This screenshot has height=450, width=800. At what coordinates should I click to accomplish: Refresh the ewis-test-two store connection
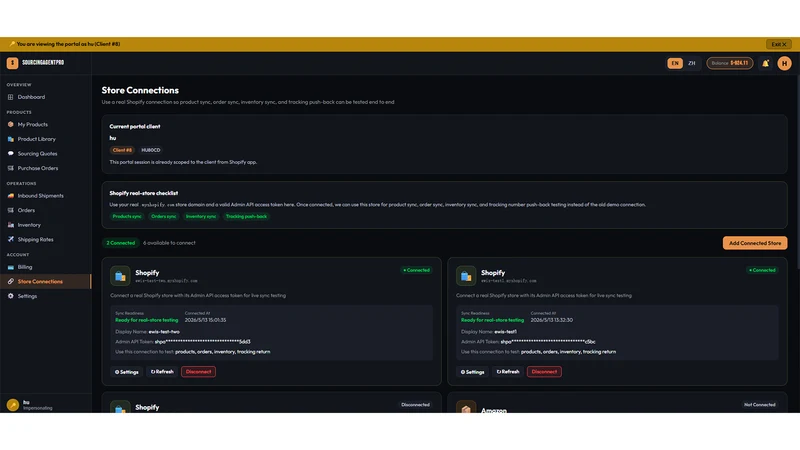point(162,372)
